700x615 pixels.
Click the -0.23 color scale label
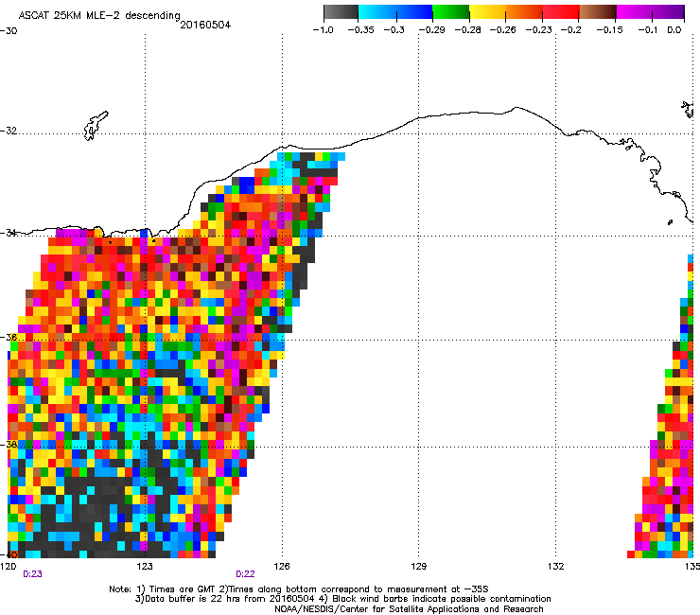pos(538,30)
